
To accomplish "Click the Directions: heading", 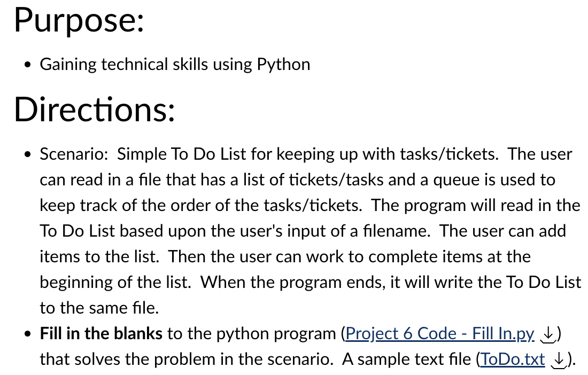I will tap(95, 110).
